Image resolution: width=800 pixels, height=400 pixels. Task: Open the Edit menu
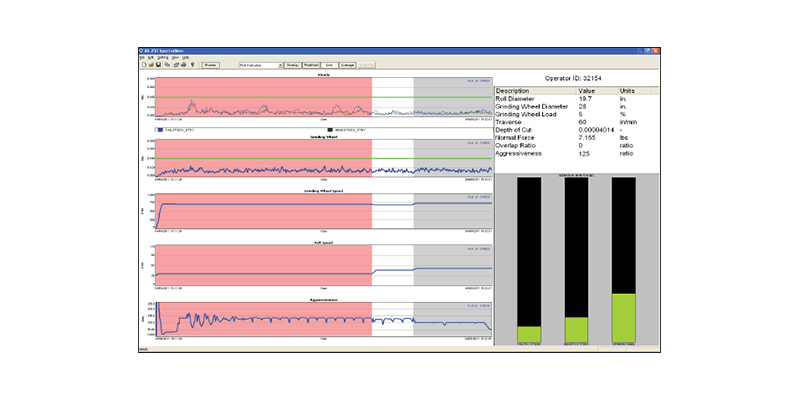point(151,58)
